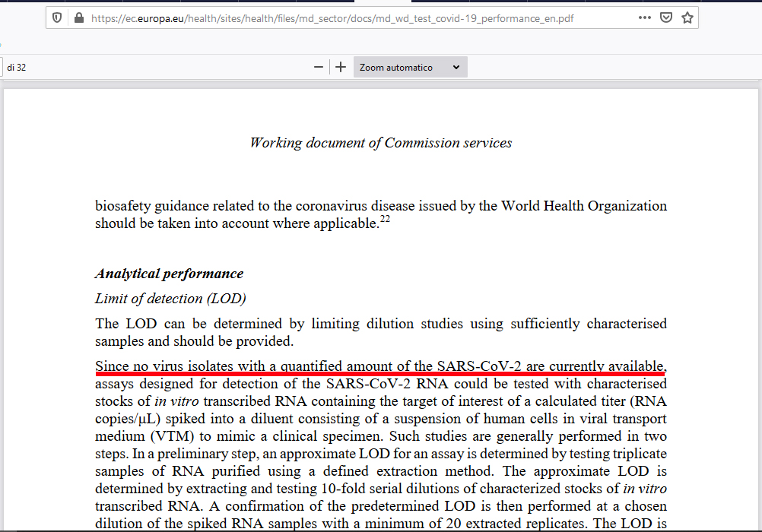Open the Zoom automatico dropdown
762x532 pixels.
pyautogui.click(x=410, y=67)
